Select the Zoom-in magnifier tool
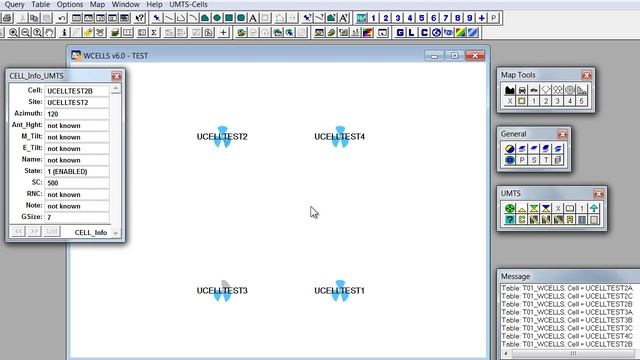Image resolution: width=640 pixels, height=360 pixels. point(13,33)
